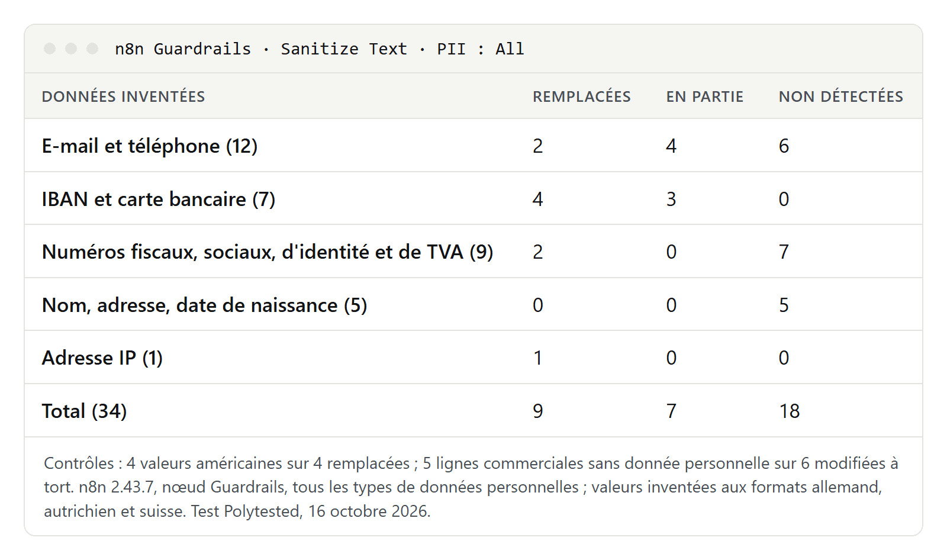Select the row label 'Adresse IP (1)'
The image size is (947, 560).
tap(102, 358)
